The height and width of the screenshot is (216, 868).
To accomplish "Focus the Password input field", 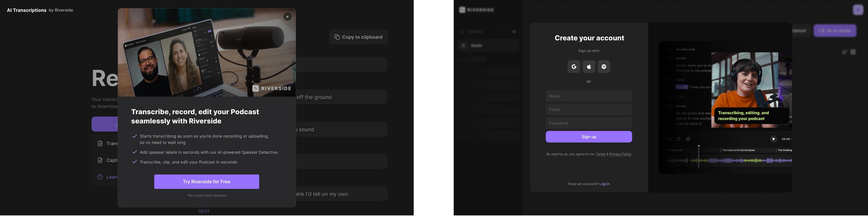I will click(589, 123).
